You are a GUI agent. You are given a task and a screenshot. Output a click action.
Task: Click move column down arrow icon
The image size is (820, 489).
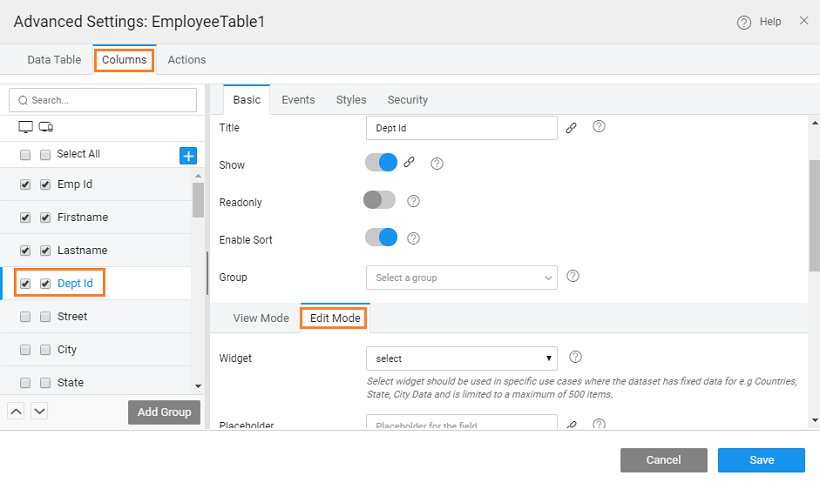click(39, 411)
